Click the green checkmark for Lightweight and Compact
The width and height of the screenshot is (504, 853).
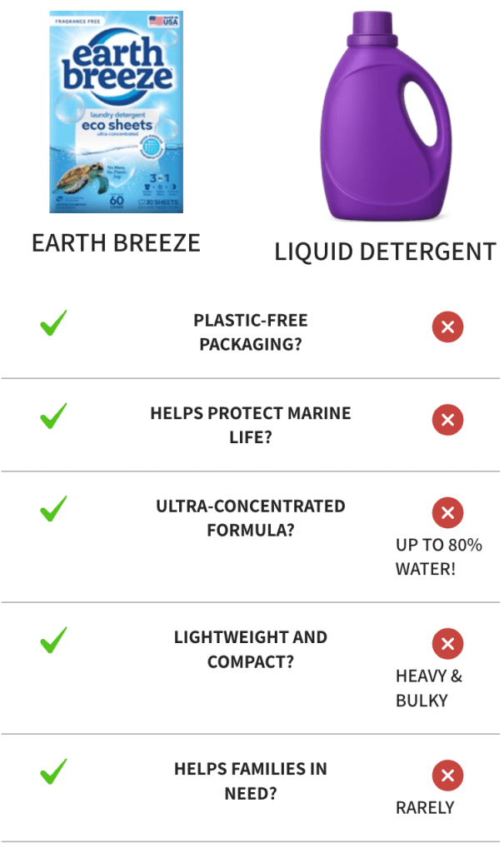click(x=54, y=641)
